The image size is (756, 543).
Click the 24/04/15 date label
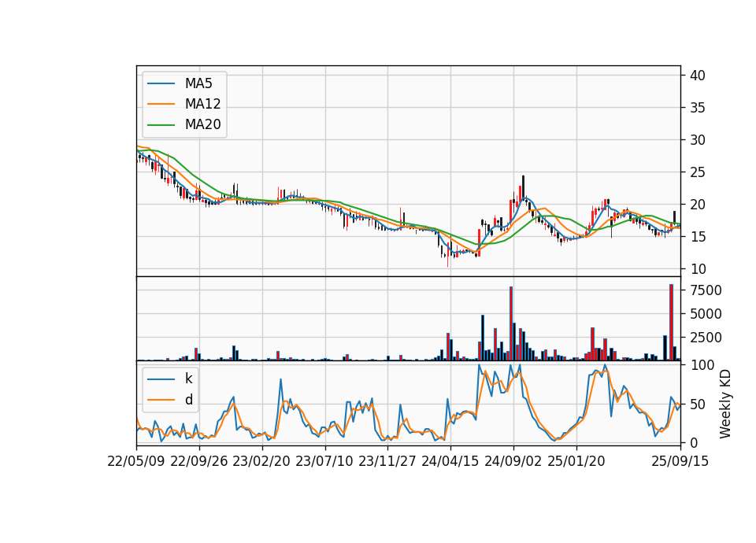coord(450,461)
